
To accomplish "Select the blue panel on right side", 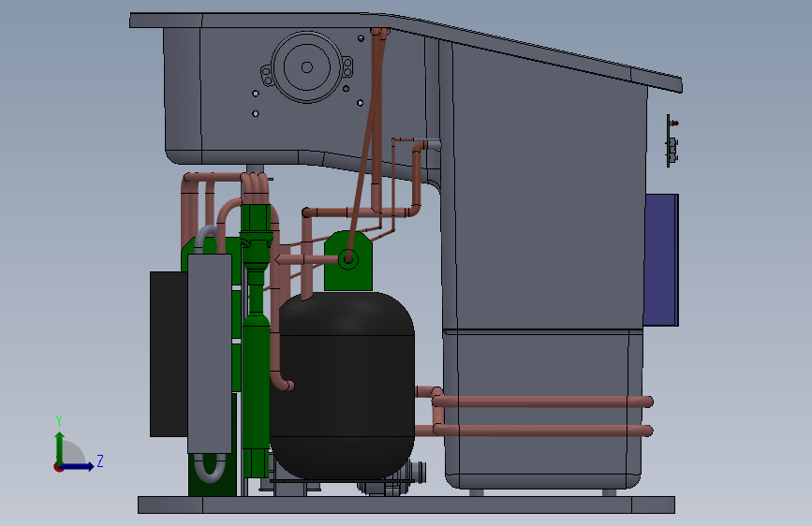I will pyautogui.click(x=662, y=260).
